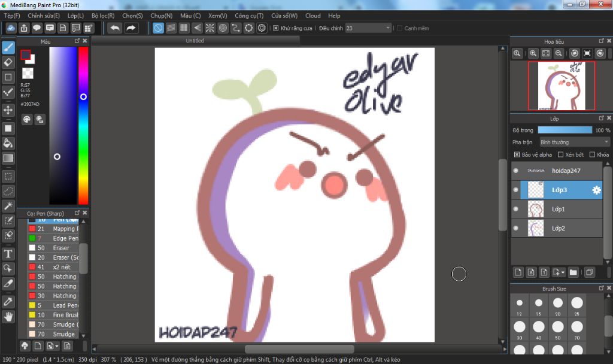Turn snap off icon in toolbar
This screenshot has height=364, width=613.
pyautogui.click(x=158, y=28)
